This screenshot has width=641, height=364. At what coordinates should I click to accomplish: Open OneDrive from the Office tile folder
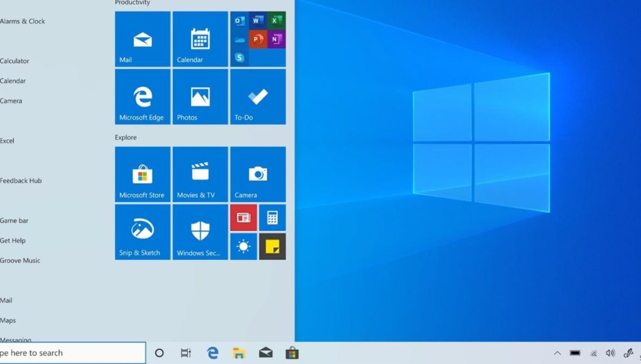240,39
